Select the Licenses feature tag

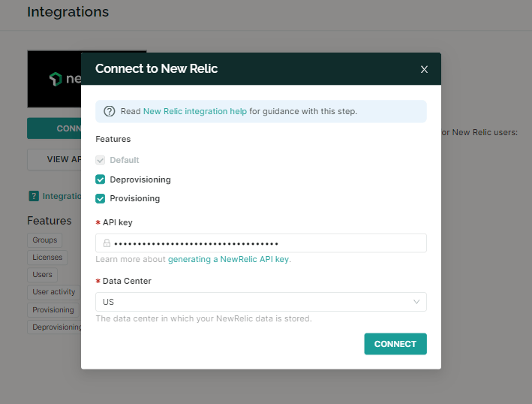click(47, 258)
